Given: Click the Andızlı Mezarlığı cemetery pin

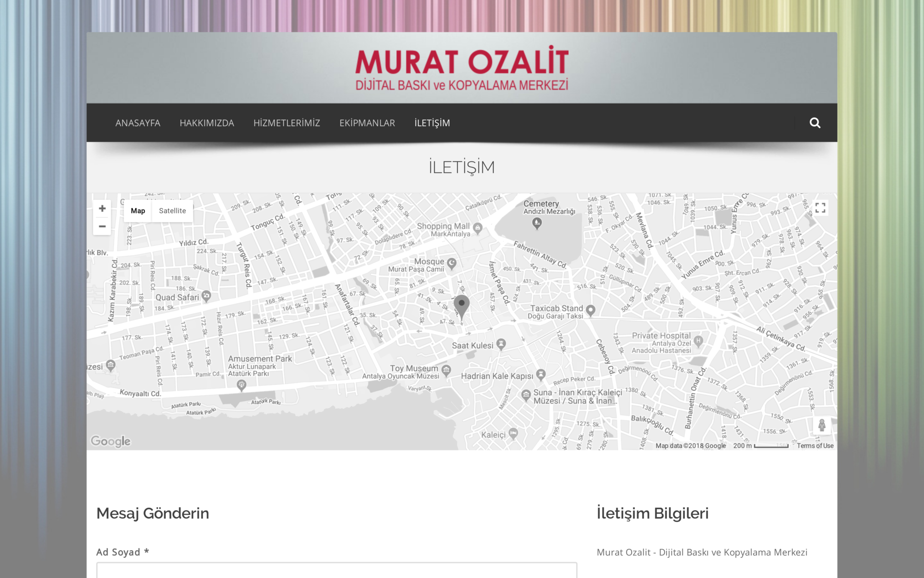Looking at the screenshot, I should point(537,224).
